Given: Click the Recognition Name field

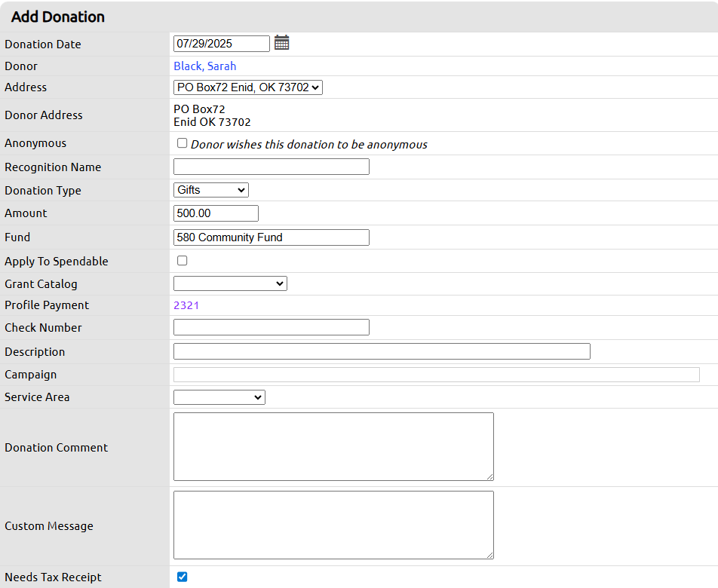Looking at the screenshot, I should coord(271,167).
